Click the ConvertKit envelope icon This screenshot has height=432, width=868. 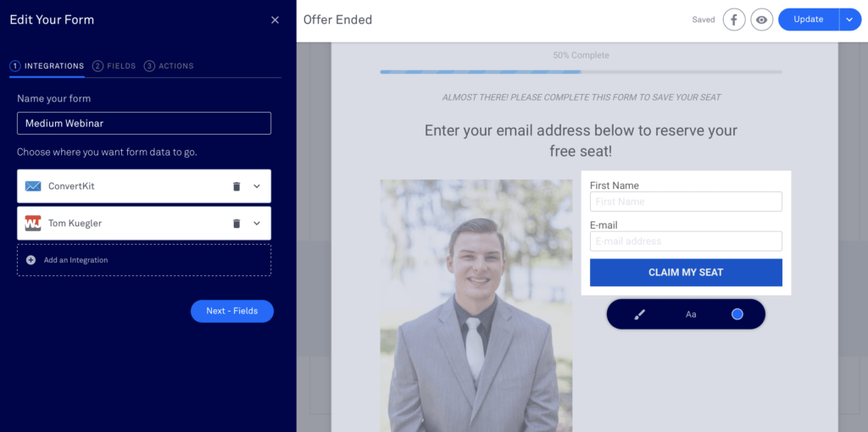point(33,186)
